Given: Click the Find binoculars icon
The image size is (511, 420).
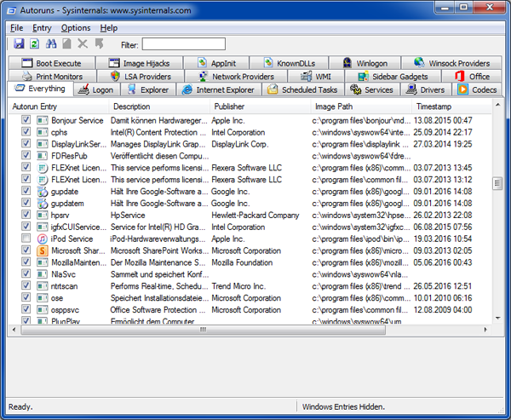Looking at the screenshot, I should coord(51,43).
